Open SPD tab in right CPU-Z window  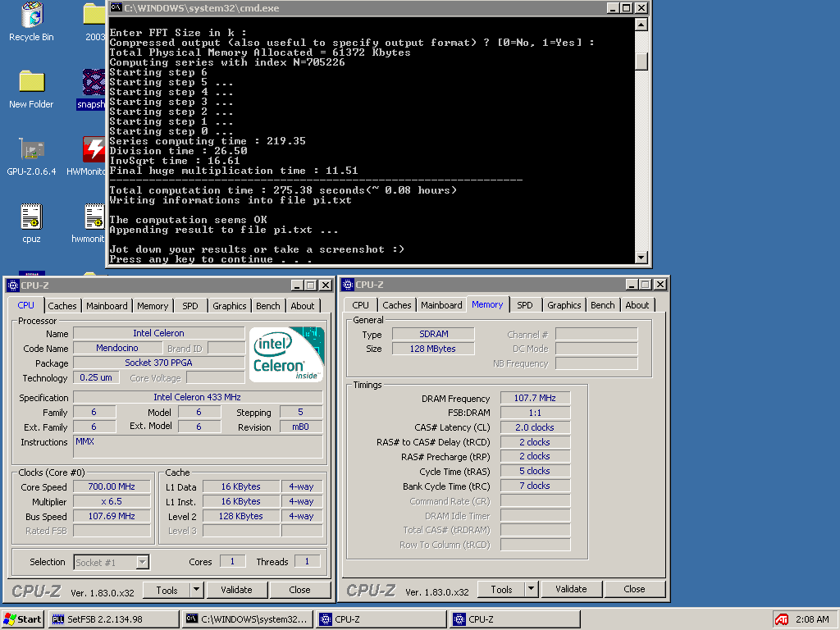pos(525,305)
